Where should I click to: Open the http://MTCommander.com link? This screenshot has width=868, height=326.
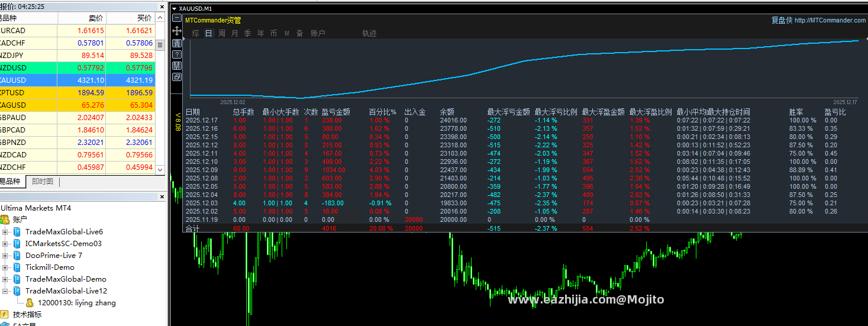[x=830, y=20]
